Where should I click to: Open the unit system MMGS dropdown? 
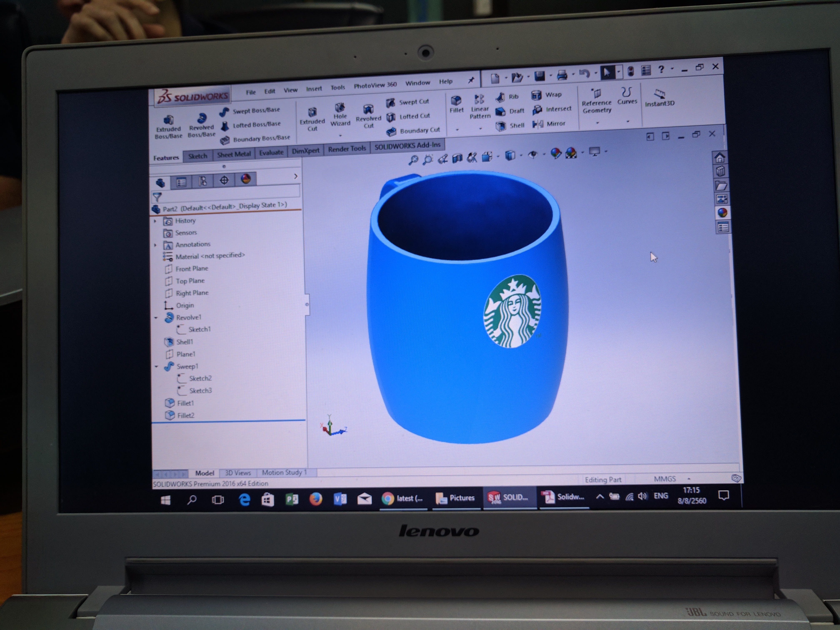pos(689,479)
